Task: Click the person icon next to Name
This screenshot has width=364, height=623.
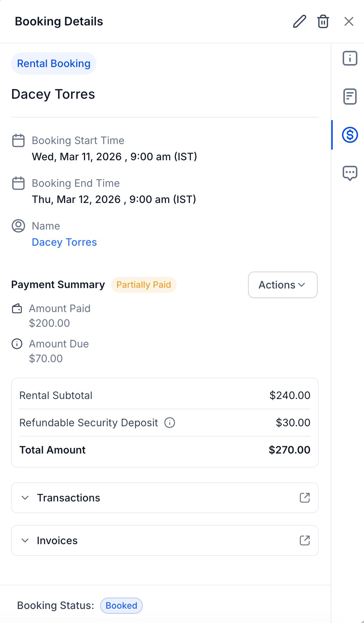Action: point(18,226)
